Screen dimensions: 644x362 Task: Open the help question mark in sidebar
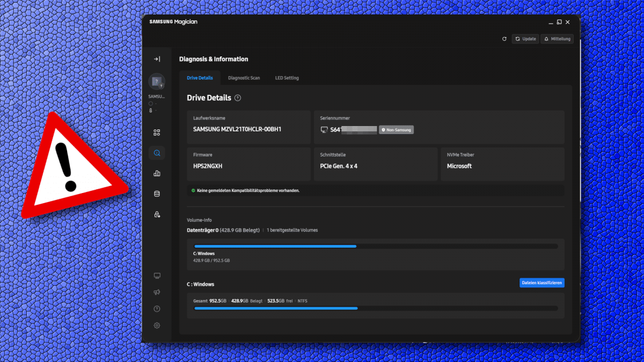157,309
